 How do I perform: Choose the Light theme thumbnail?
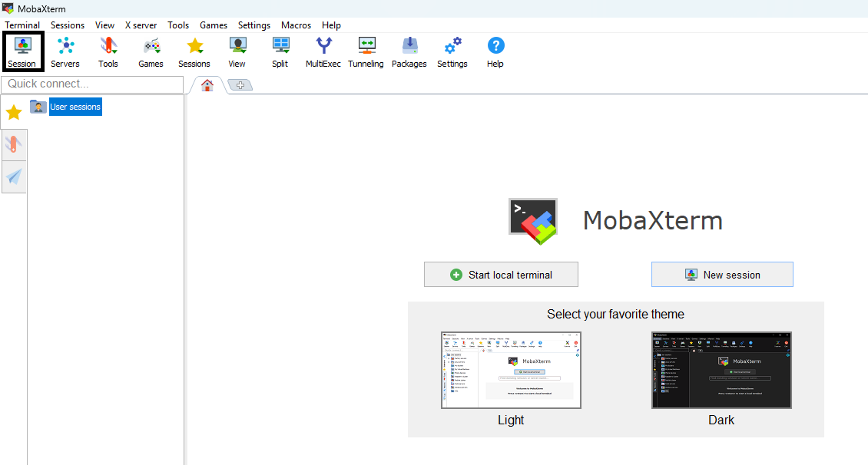(511, 371)
